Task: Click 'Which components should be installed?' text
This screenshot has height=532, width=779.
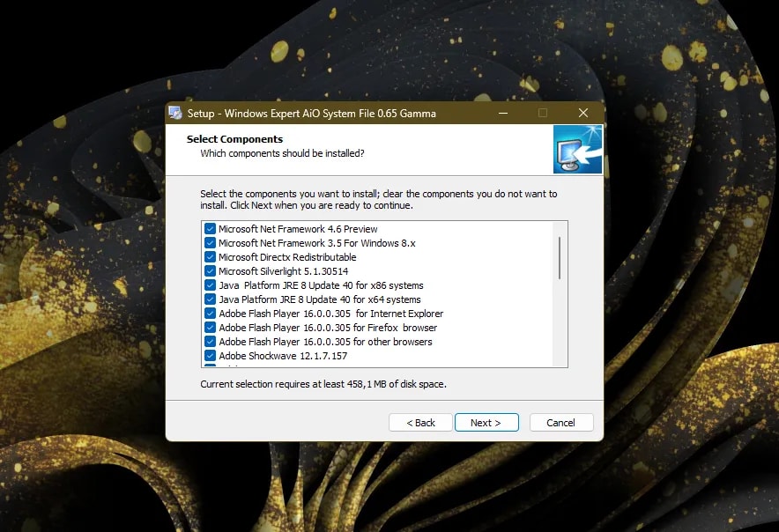Action: (282, 153)
